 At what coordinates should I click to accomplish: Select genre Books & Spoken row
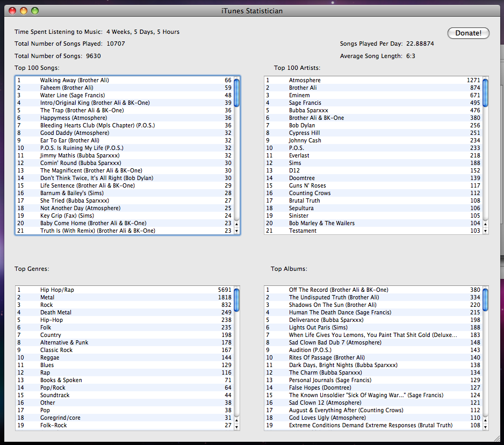pos(125,380)
